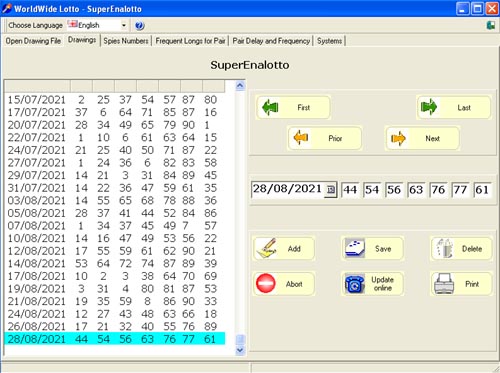
Task: Click the Add pencil icon button
Action: (x=284, y=249)
